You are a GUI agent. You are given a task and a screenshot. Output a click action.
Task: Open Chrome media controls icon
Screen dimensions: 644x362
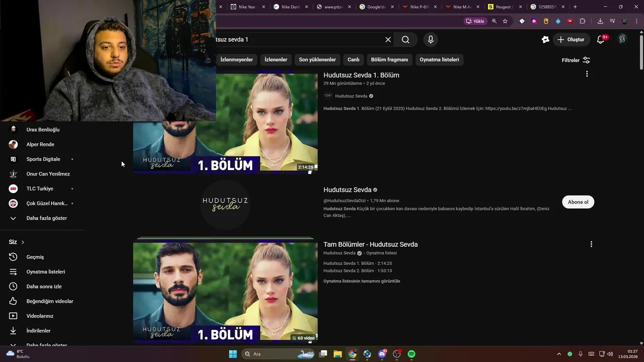(x=612, y=21)
